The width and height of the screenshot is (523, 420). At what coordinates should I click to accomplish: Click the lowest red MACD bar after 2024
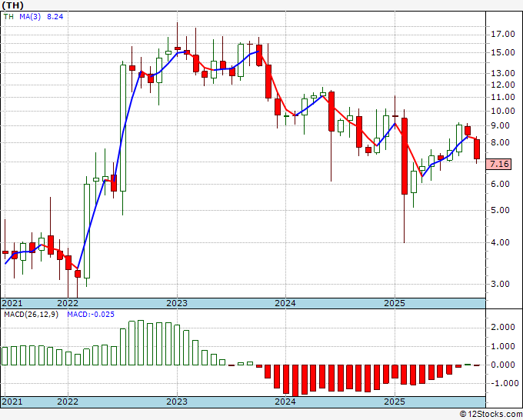[295, 381]
